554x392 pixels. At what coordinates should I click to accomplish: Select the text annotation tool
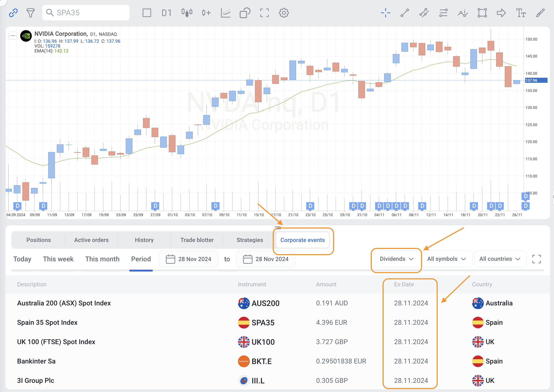(x=521, y=13)
